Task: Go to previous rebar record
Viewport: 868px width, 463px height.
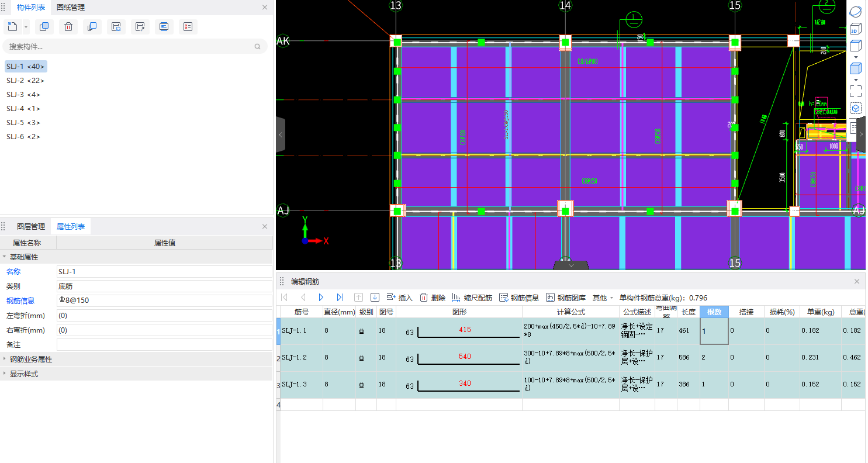Action: pyautogui.click(x=303, y=298)
